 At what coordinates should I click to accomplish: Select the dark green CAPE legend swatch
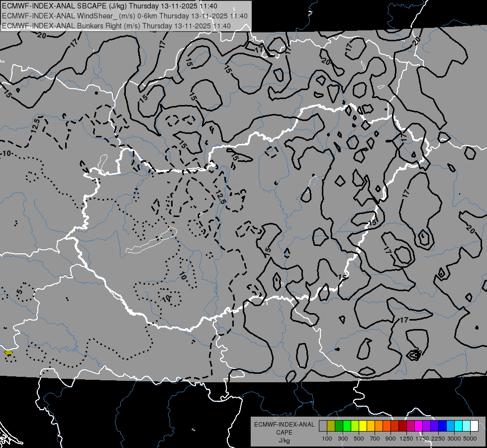click(339, 426)
